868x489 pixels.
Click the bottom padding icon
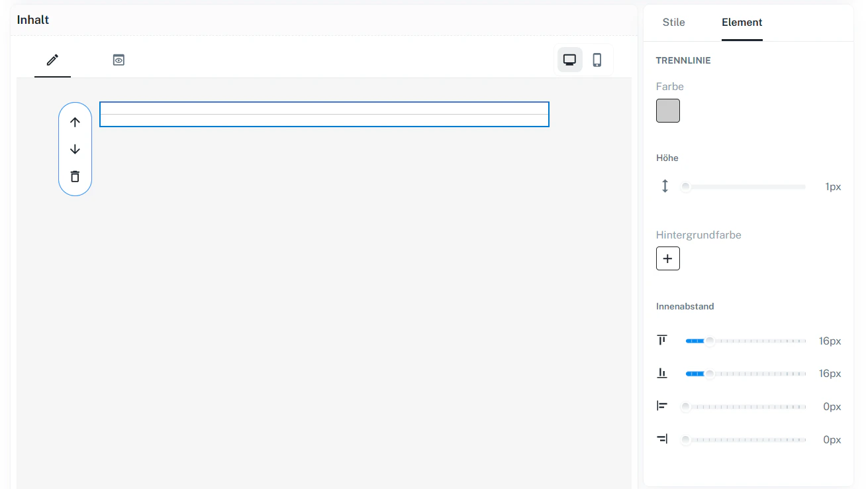662,373
